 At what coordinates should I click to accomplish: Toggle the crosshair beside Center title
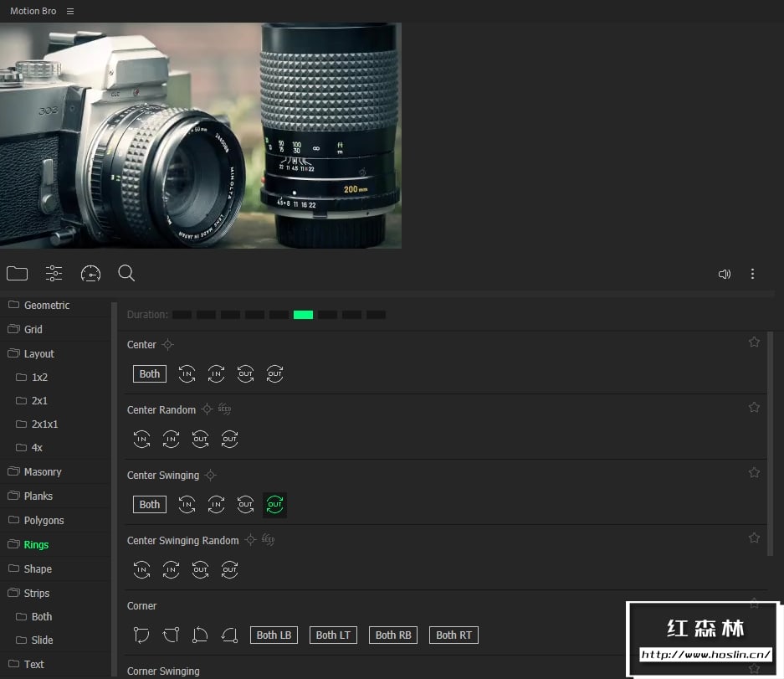coord(167,345)
